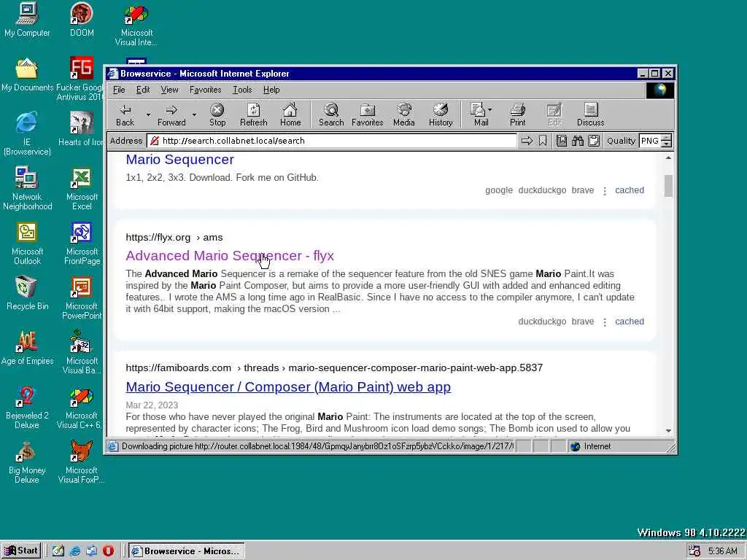The height and width of the screenshot is (560, 747).
Task: Click the Back toolbar button
Action: (x=125, y=114)
